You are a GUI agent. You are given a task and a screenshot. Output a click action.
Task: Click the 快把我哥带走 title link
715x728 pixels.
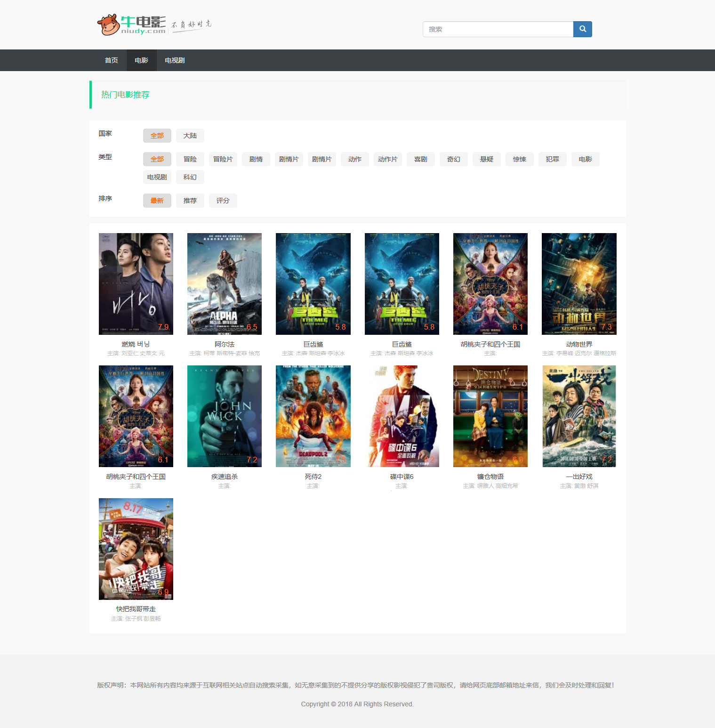(x=136, y=609)
